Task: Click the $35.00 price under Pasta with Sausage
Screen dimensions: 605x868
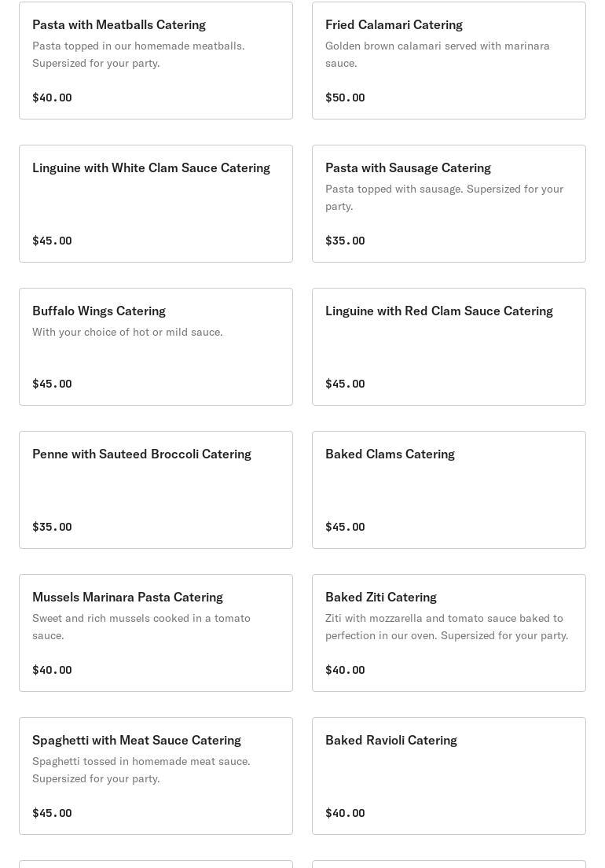Action: pyautogui.click(x=345, y=241)
